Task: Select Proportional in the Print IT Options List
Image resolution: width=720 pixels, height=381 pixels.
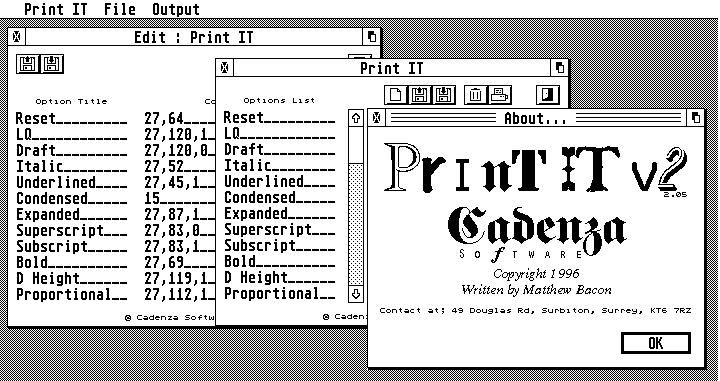Action: [x=279, y=294]
